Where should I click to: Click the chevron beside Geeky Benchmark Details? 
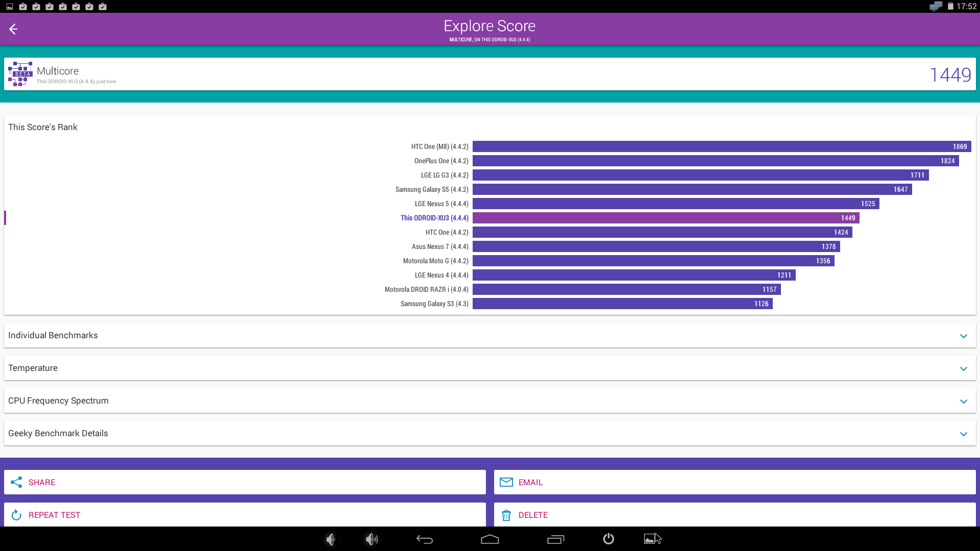[x=964, y=434]
